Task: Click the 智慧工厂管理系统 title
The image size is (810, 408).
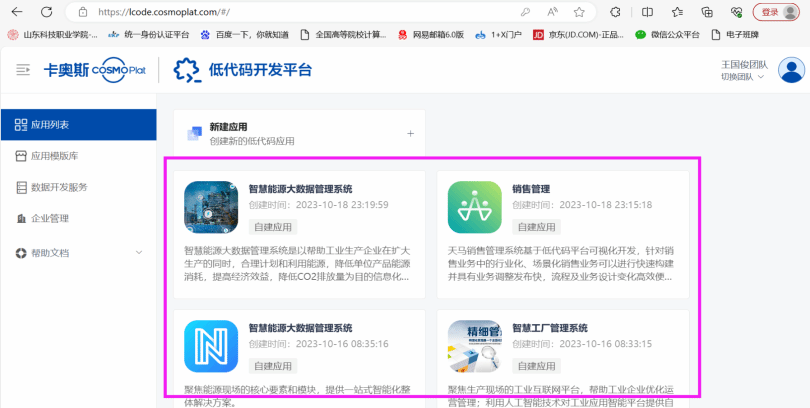Action: pyautogui.click(x=550, y=328)
